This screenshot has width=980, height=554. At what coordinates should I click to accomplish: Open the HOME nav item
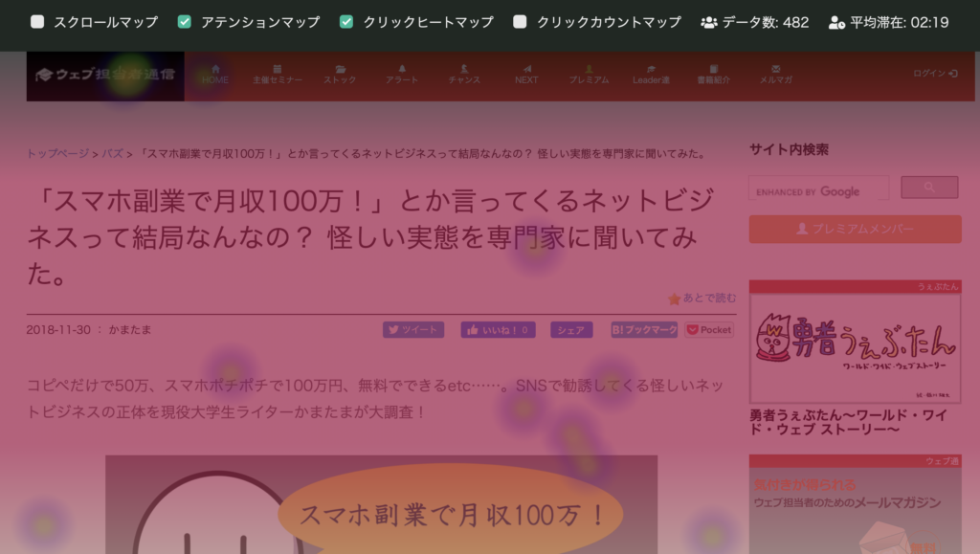tap(215, 75)
